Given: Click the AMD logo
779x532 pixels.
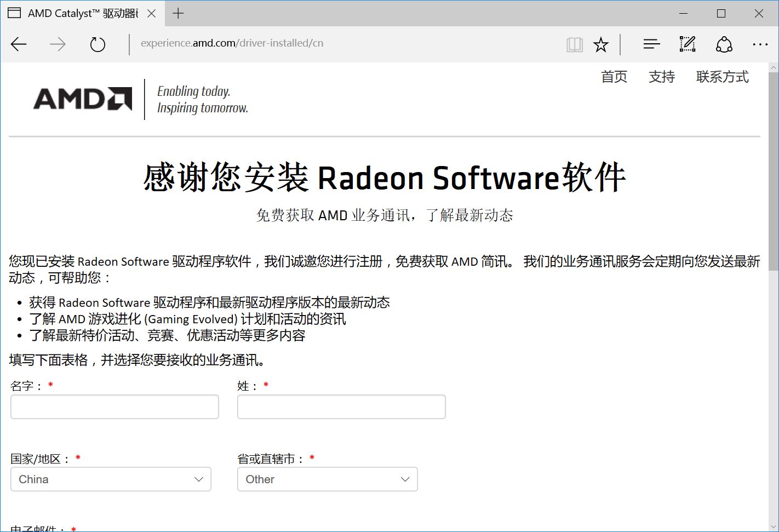Looking at the screenshot, I should click(83, 99).
